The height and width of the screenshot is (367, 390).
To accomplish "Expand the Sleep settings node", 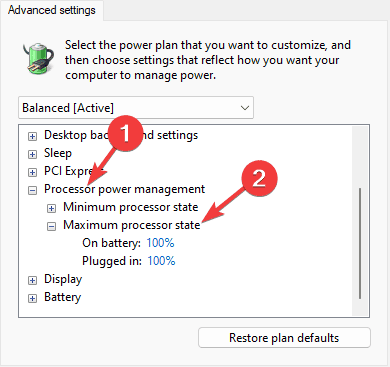I will tap(32, 154).
